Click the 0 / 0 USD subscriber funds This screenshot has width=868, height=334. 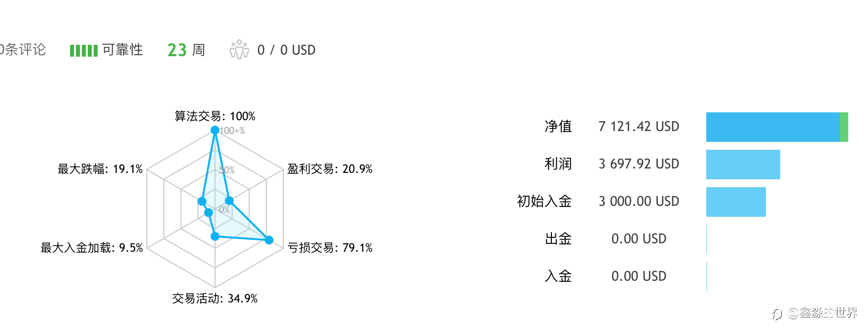(286, 50)
